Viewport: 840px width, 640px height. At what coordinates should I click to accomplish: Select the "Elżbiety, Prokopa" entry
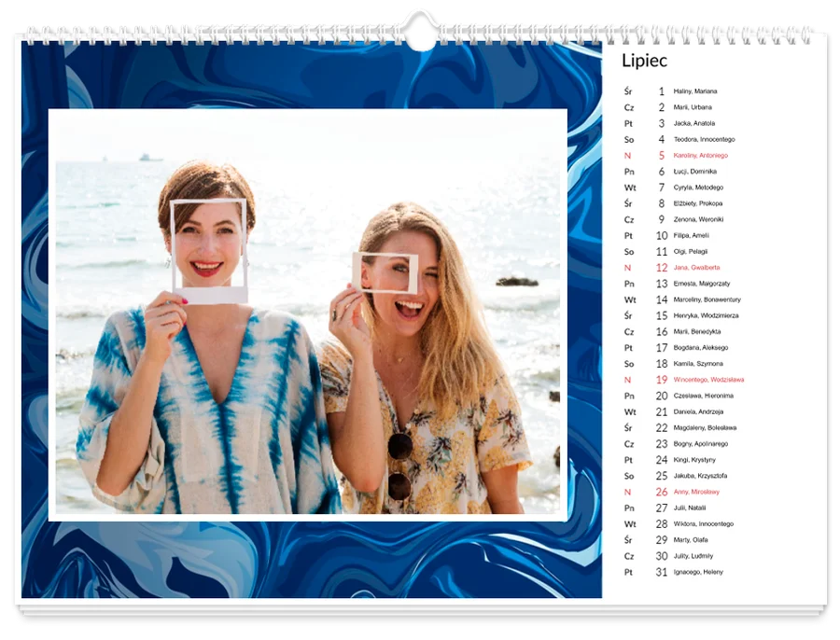tap(697, 203)
